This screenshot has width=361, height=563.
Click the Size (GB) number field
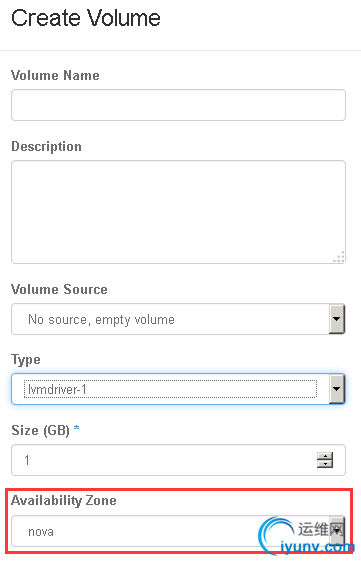coord(178,460)
